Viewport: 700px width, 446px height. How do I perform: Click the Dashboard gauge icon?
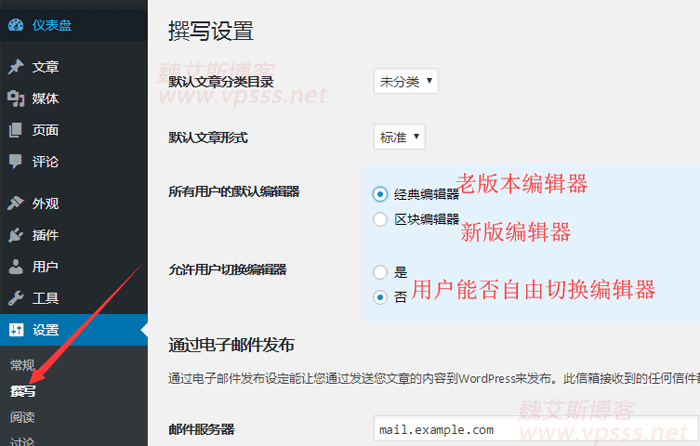coord(15,26)
